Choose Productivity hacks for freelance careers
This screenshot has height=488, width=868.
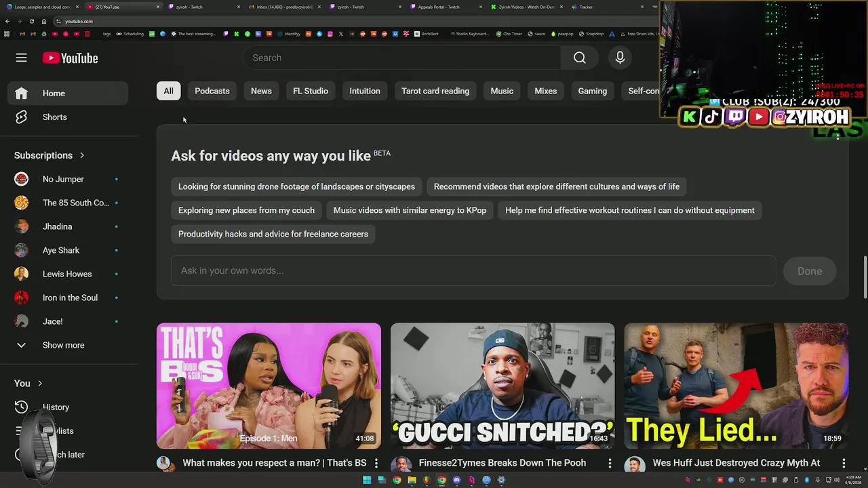273,234
